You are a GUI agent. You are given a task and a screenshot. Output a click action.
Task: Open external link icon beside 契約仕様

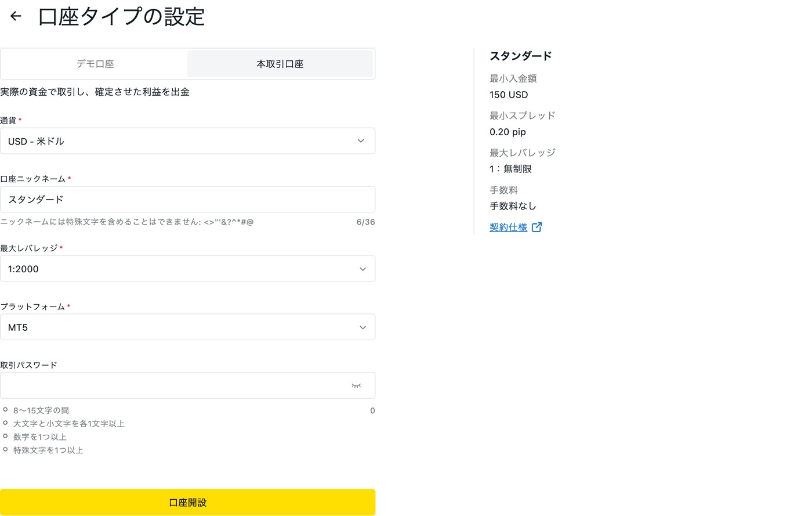point(536,227)
